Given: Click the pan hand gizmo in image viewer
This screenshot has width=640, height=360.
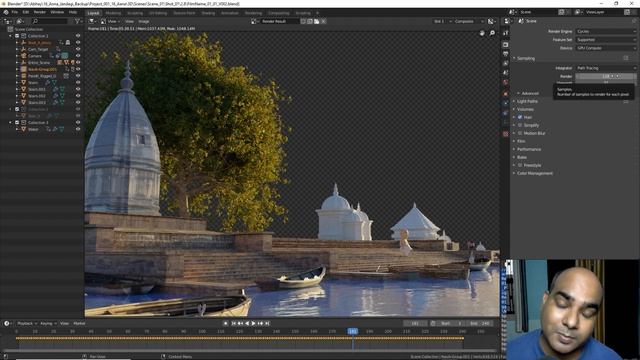Looking at the screenshot, I should tap(482, 33).
